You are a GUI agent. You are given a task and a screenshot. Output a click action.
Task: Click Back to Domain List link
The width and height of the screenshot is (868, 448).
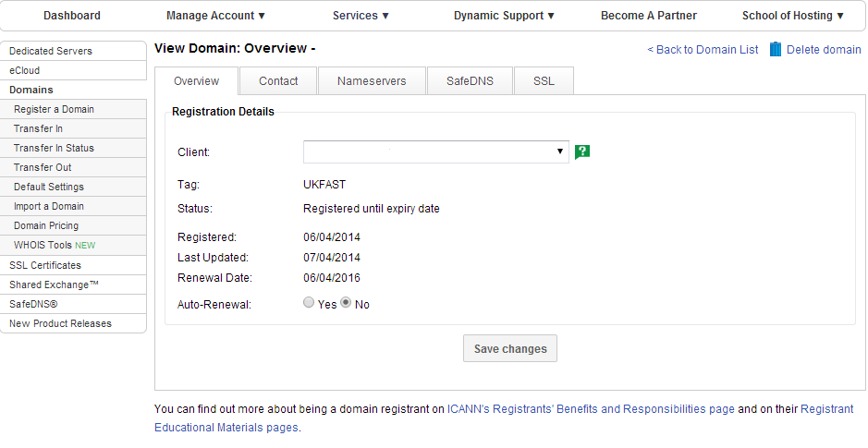[703, 50]
